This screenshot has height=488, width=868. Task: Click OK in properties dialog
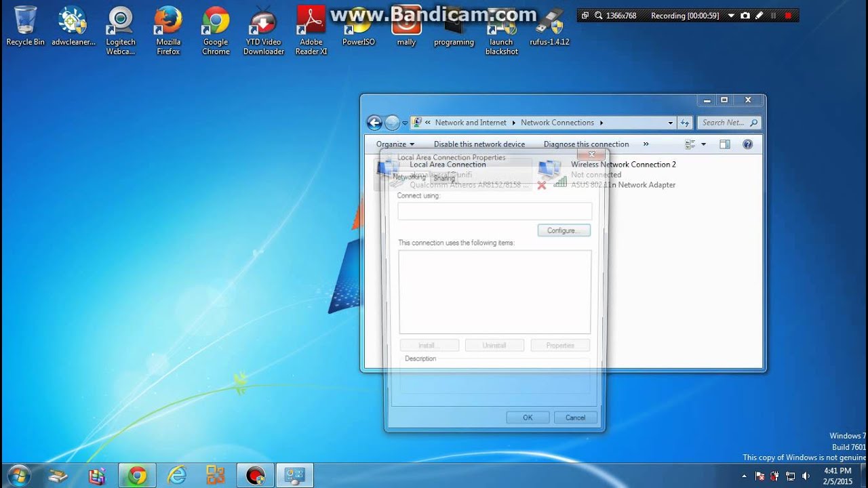pos(528,418)
